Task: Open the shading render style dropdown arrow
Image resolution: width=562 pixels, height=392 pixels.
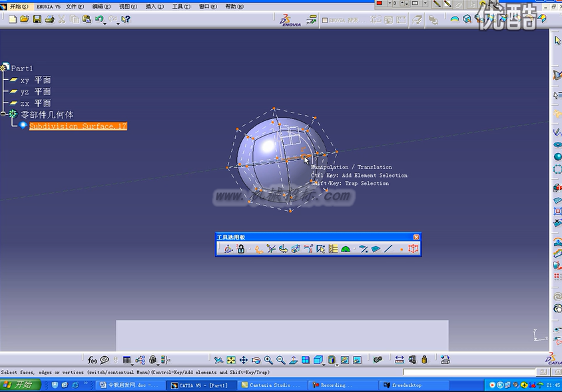Action: click(337, 365)
